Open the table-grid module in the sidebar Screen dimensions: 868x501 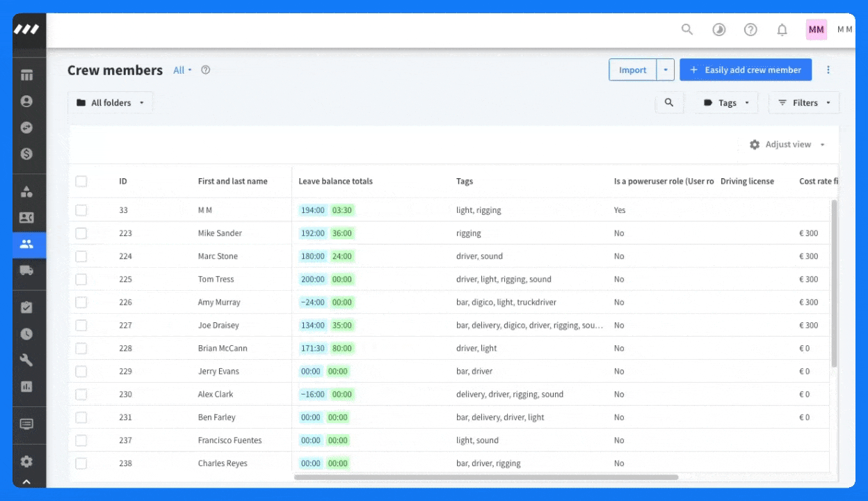(x=26, y=75)
